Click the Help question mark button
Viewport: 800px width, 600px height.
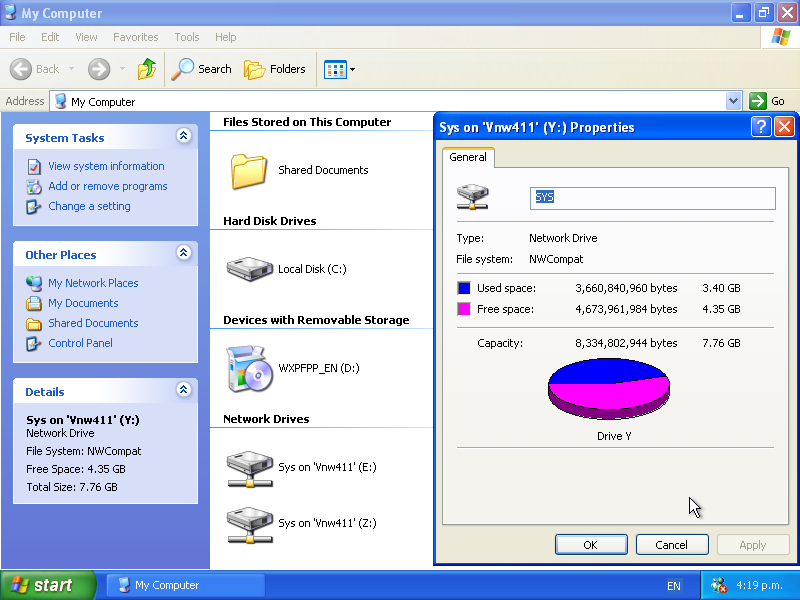(x=761, y=127)
